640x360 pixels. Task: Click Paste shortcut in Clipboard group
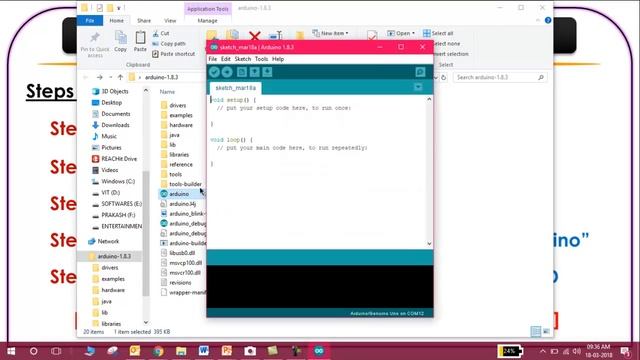pos(173,54)
